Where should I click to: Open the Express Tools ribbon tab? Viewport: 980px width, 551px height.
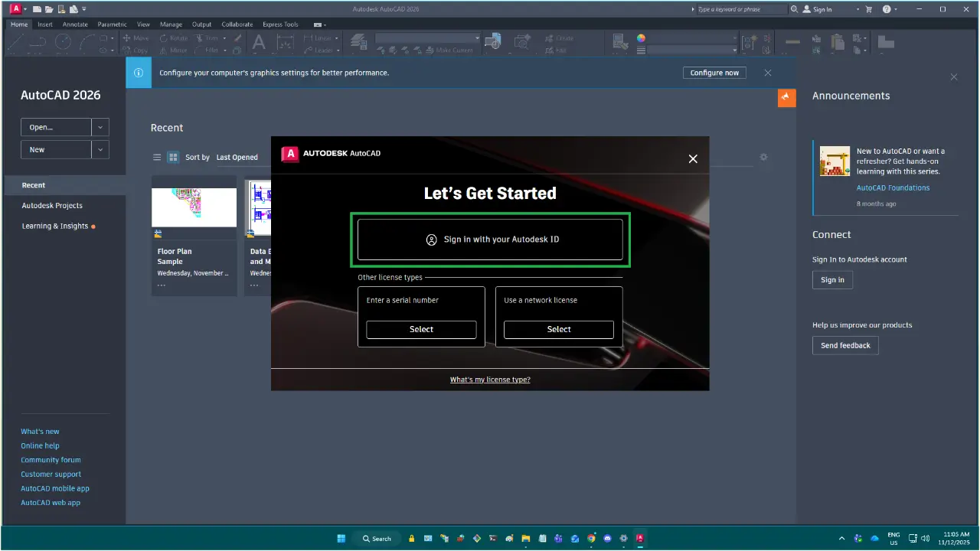point(280,24)
